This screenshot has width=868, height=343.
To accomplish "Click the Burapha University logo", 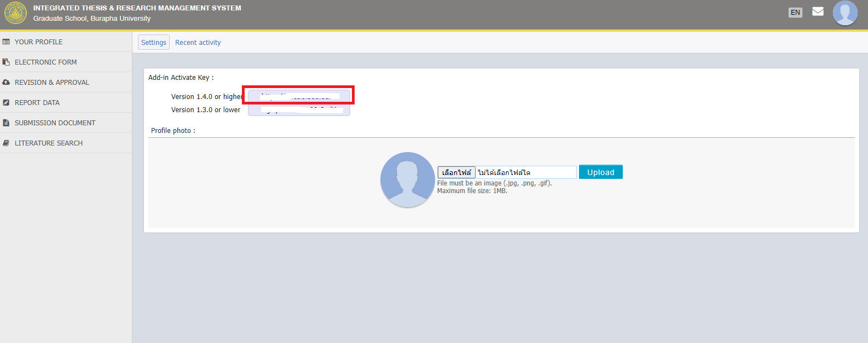I will pos(15,13).
